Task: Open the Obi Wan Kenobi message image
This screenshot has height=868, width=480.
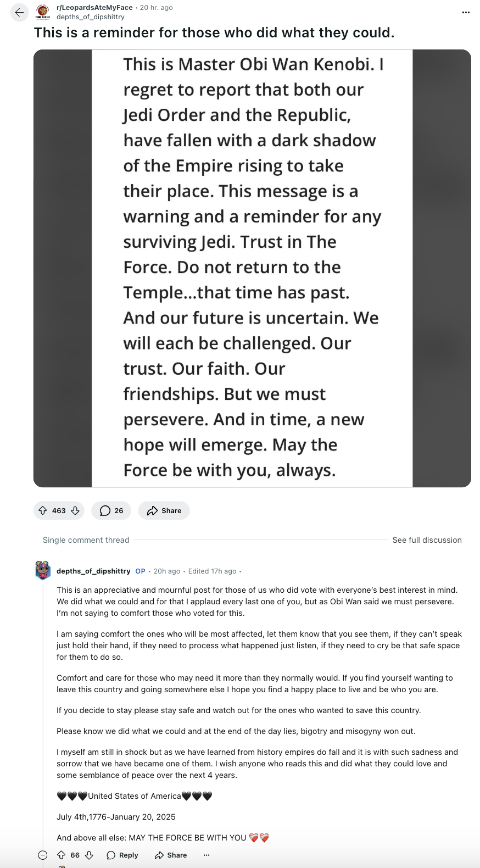Action: coord(252,268)
